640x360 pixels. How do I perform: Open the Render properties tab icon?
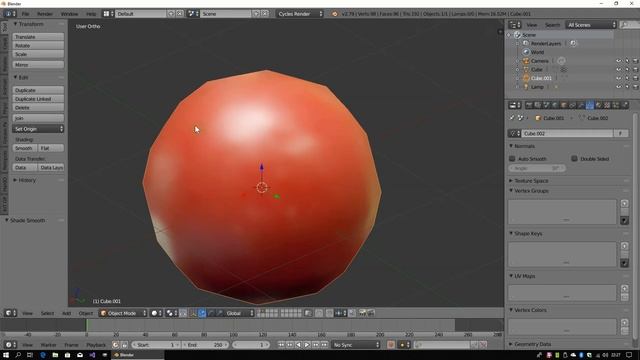529,105
